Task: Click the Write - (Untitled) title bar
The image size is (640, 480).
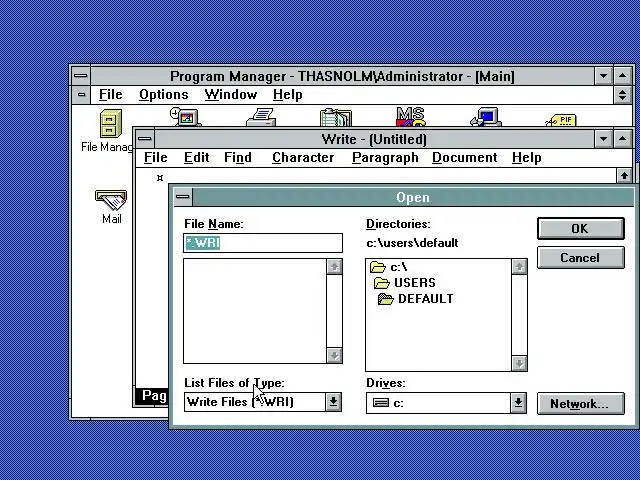Action: pos(374,139)
